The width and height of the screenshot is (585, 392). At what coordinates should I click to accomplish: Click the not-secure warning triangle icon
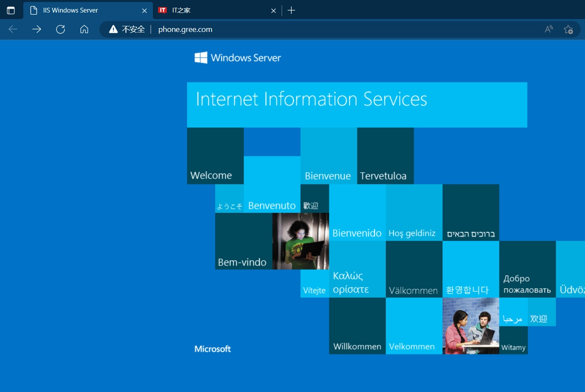pos(113,29)
